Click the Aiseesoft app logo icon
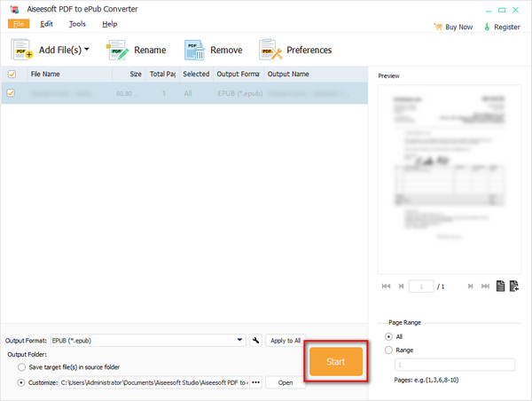The height and width of the screenshot is (401, 532). 14,9
